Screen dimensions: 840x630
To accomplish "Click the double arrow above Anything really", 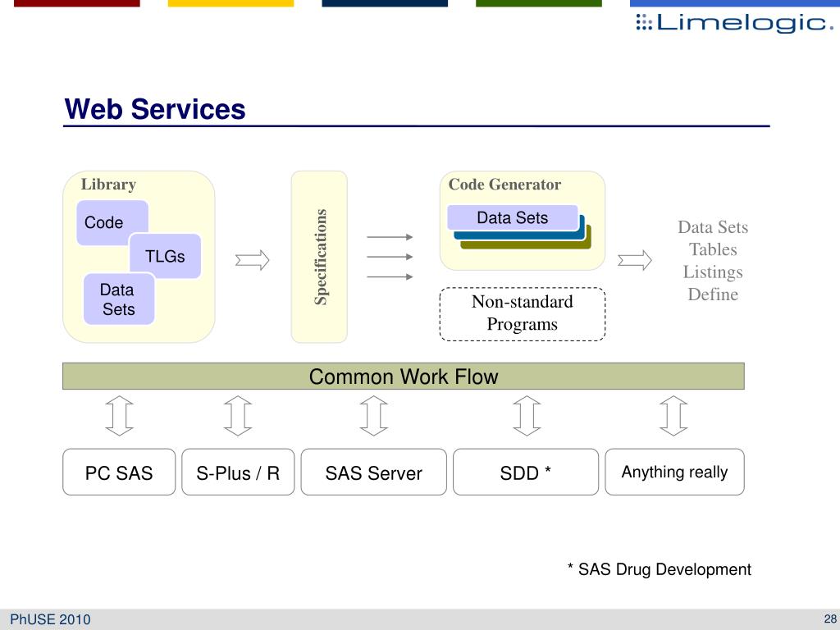I will tap(673, 416).
